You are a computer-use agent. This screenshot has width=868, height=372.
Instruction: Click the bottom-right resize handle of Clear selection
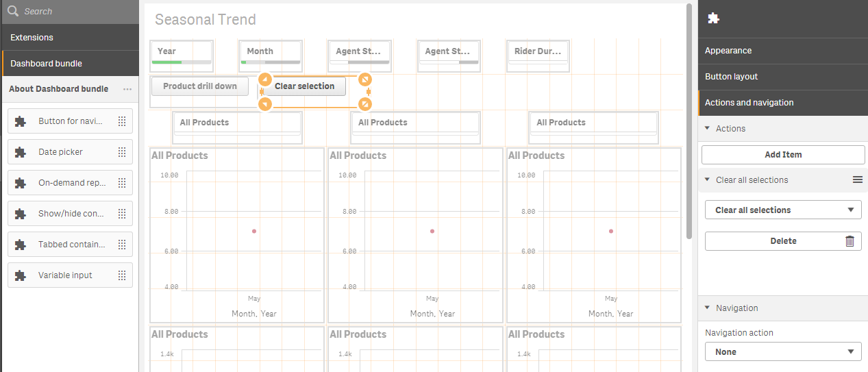click(x=365, y=104)
